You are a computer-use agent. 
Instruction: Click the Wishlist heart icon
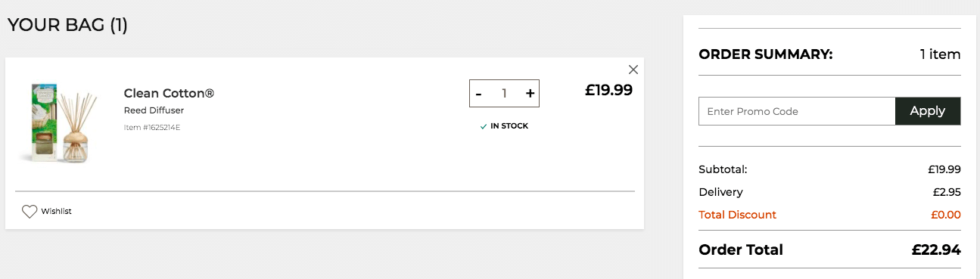[30, 212]
